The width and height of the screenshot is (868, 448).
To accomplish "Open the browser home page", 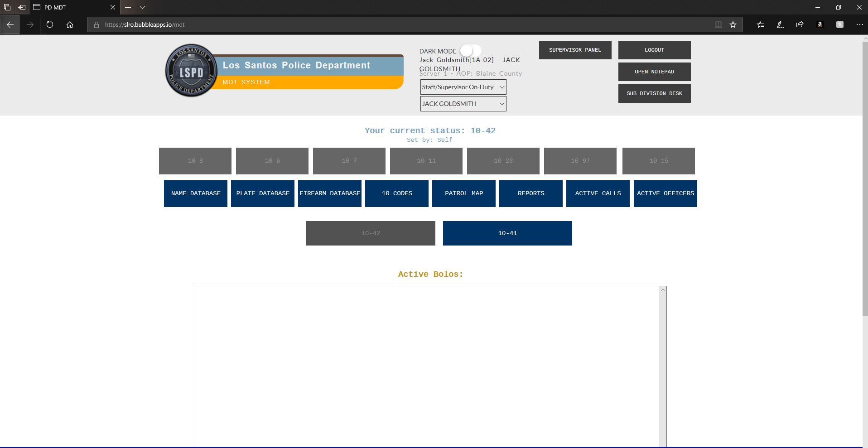I will click(x=70, y=25).
